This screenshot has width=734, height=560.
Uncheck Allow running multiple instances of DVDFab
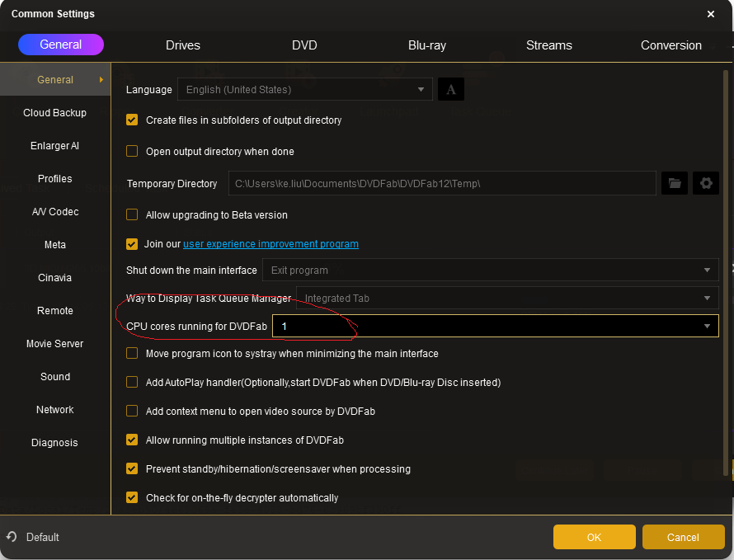coord(132,440)
